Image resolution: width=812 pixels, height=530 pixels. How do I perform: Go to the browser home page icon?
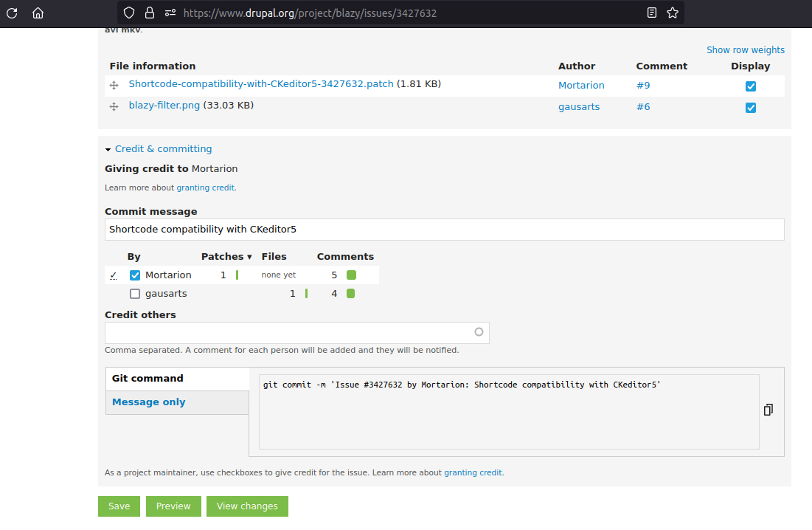pyautogui.click(x=38, y=13)
